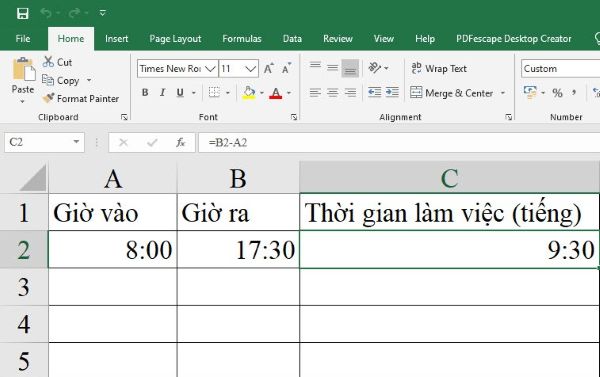Image resolution: width=600 pixels, height=377 pixels.
Task: Toggle Wrap Text
Action: click(x=439, y=69)
